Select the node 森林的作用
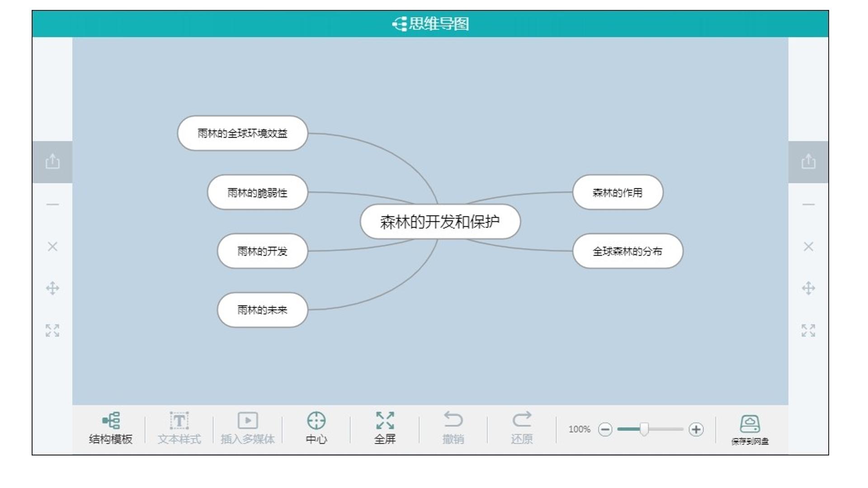The height and width of the screenshot is (488, 868). click(x=618, y=192)
